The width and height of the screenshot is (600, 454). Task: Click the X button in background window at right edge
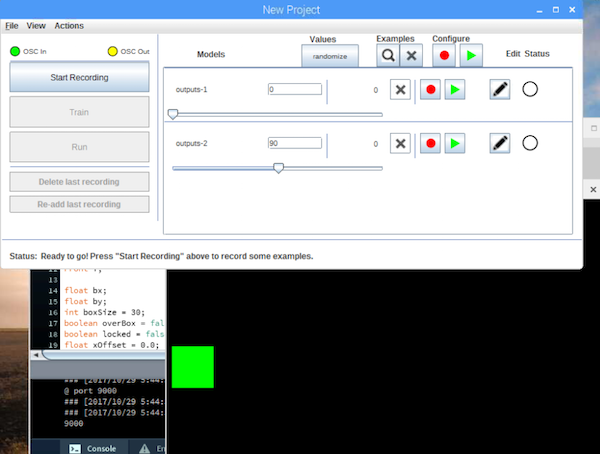click(593, 189)
